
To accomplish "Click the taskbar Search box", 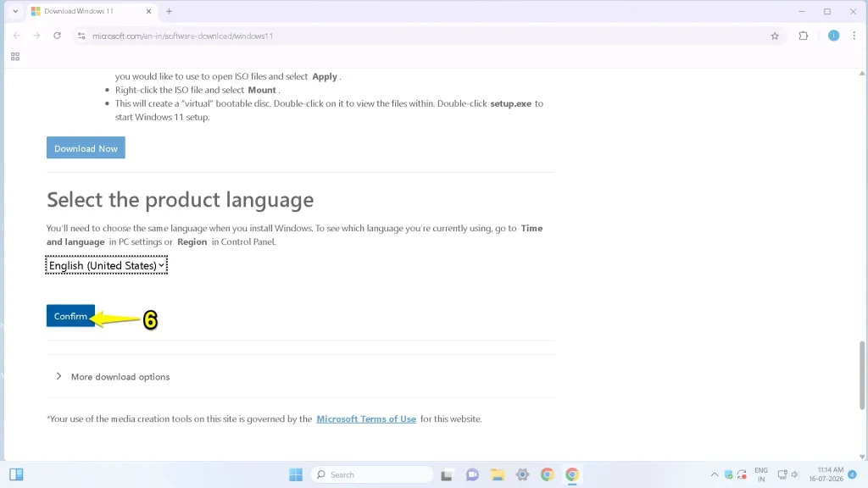I will click(372, 474).
